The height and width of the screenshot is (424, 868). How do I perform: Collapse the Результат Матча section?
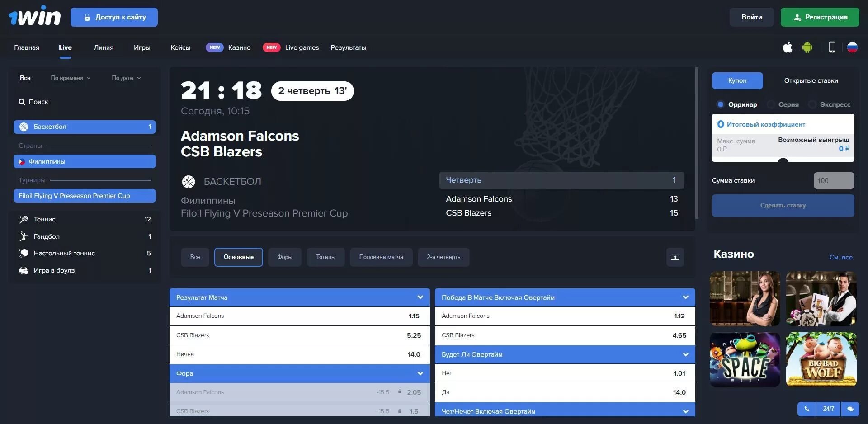coord(420,297)
